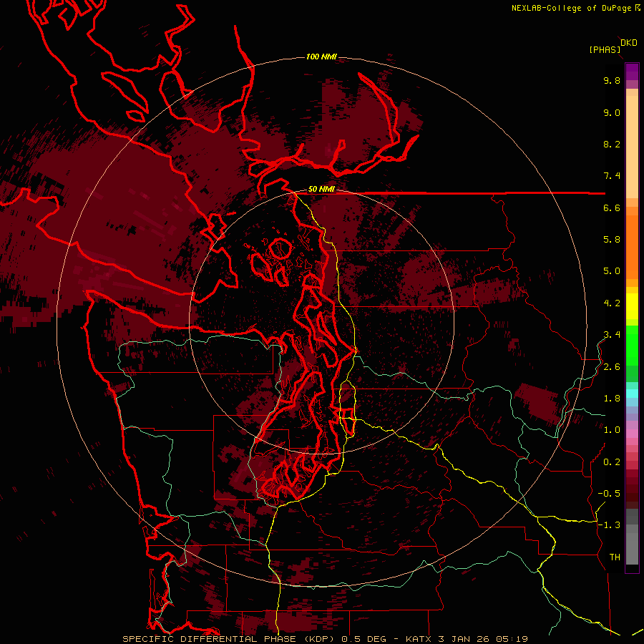Click the 9.0 legend value

pos(612,112)
